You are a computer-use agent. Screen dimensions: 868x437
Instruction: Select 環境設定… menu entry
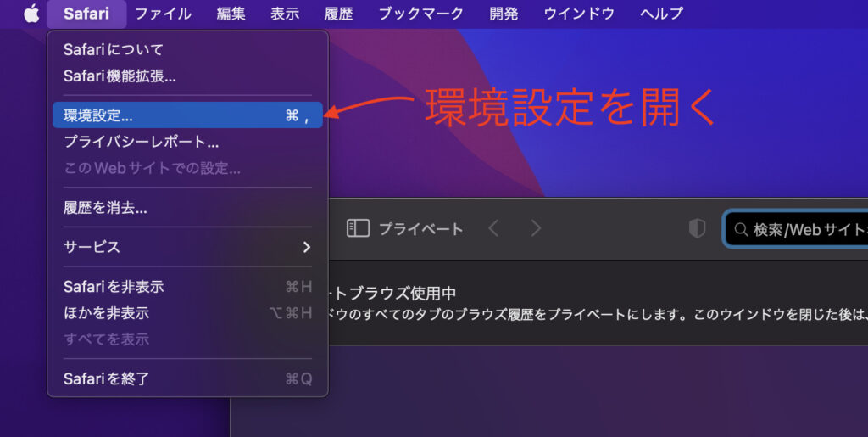[x=187, y=115]
